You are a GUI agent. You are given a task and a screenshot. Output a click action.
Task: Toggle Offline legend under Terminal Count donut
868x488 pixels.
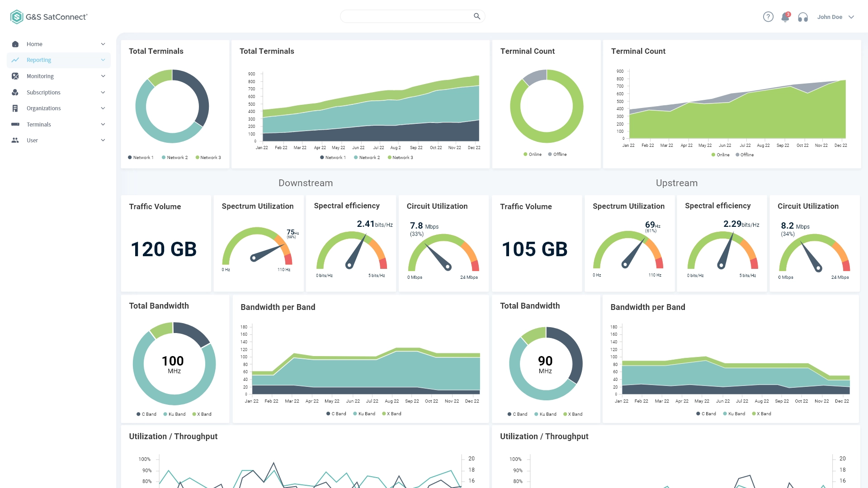point(557,155)
